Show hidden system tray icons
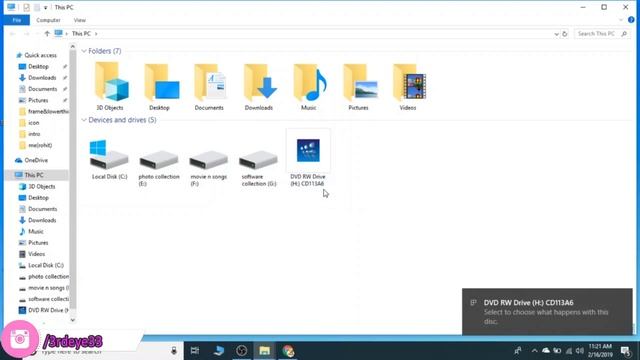Image resolution: width=640 pixels, height=360 pixels. pos(534,351)
